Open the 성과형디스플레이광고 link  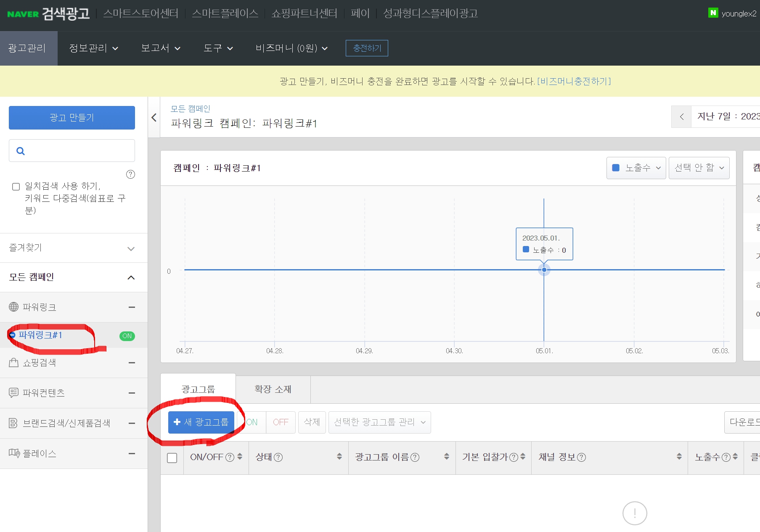pos(431,13)
